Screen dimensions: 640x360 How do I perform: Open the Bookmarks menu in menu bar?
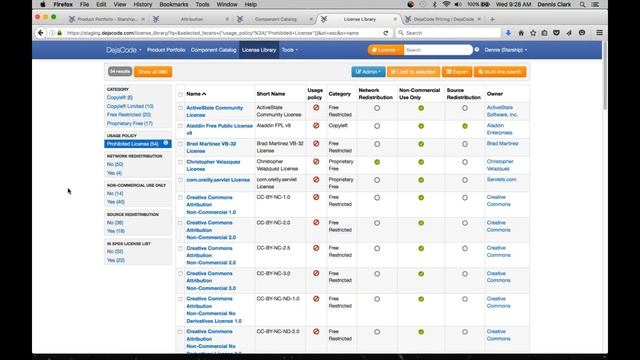click(x=173, y=4)
